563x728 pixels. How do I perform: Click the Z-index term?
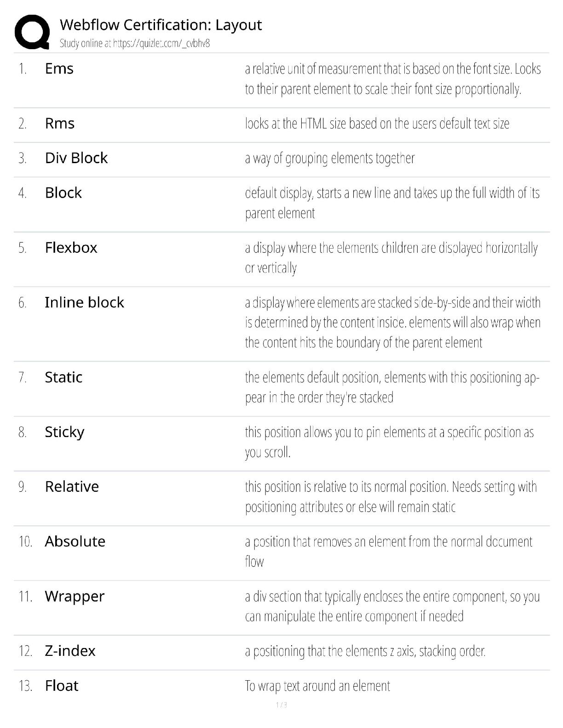point(70,651)
